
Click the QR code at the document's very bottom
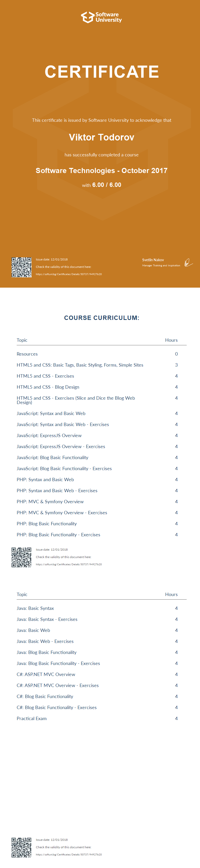pos(22,847)
